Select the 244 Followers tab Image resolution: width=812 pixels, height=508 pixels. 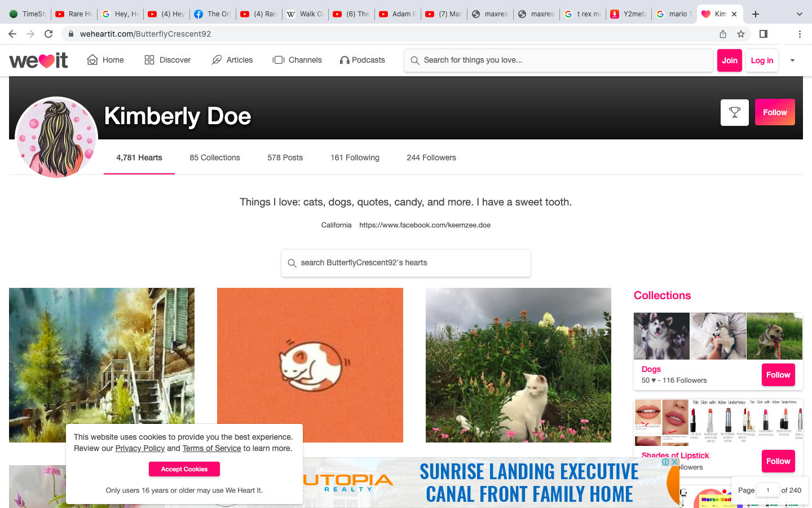(x=431, y=157)
